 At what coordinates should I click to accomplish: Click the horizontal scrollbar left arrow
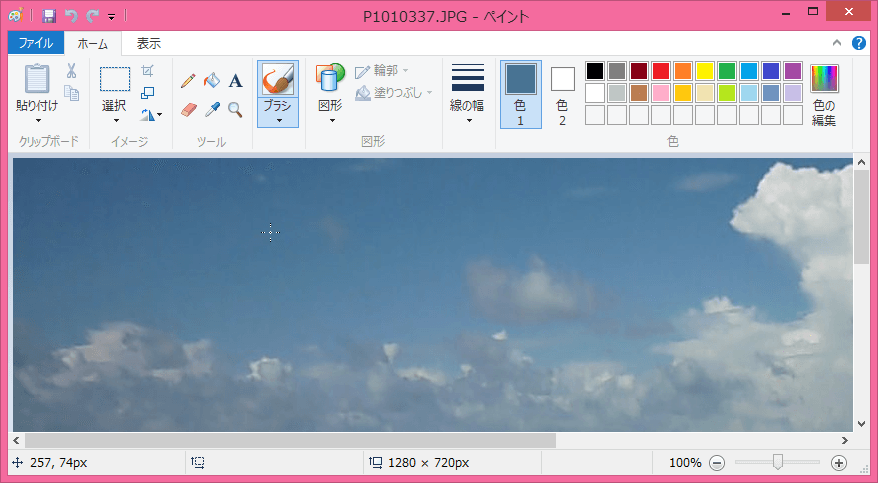[x=17, y=440]
